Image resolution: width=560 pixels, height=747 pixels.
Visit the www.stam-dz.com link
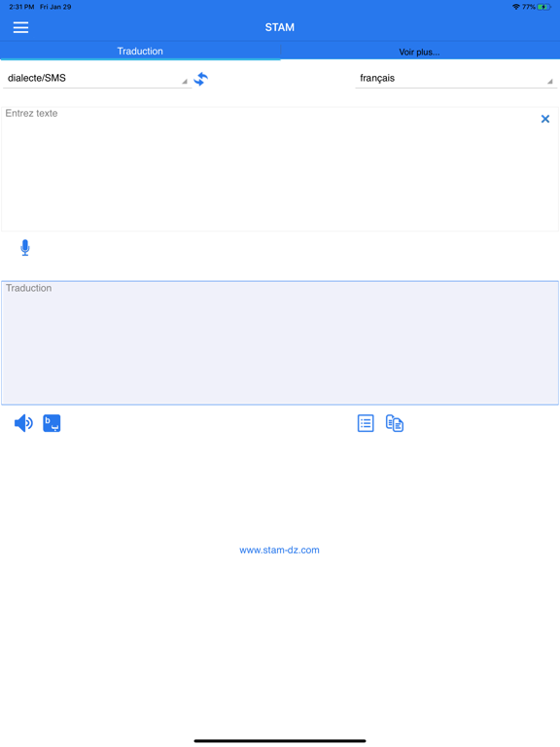280,550
